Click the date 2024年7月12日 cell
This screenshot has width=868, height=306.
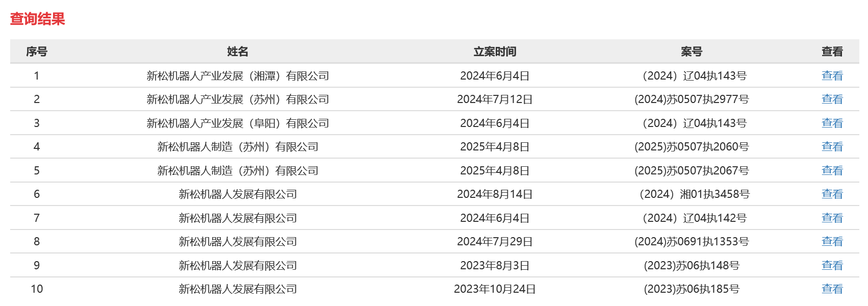(495, 99)
